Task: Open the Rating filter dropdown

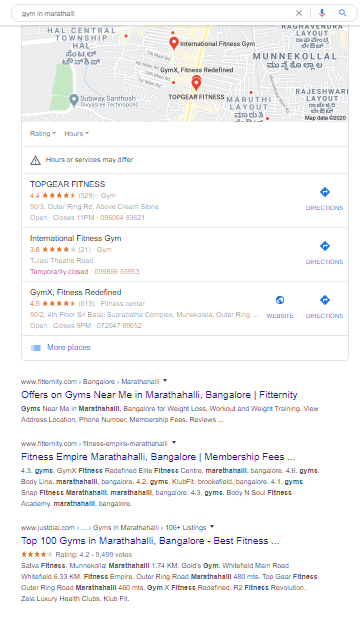Action: click(43, 133)
